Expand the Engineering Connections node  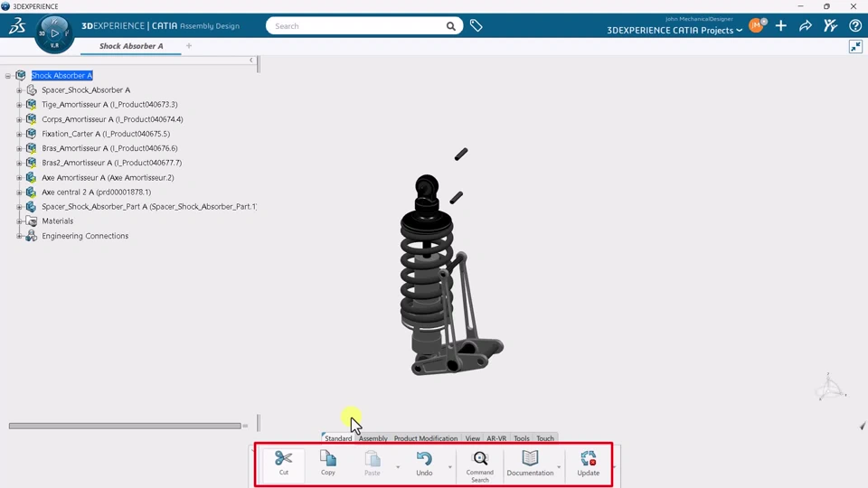click(x=19, y=236)
